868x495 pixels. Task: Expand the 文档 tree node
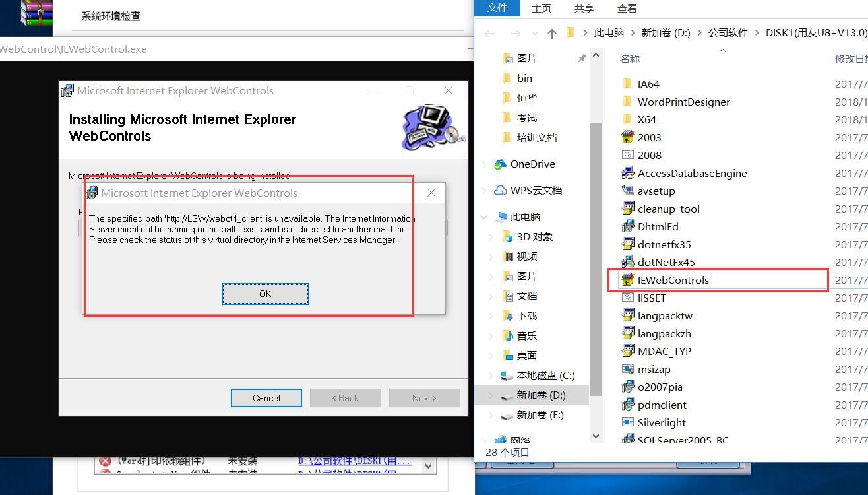click(491, 296)
